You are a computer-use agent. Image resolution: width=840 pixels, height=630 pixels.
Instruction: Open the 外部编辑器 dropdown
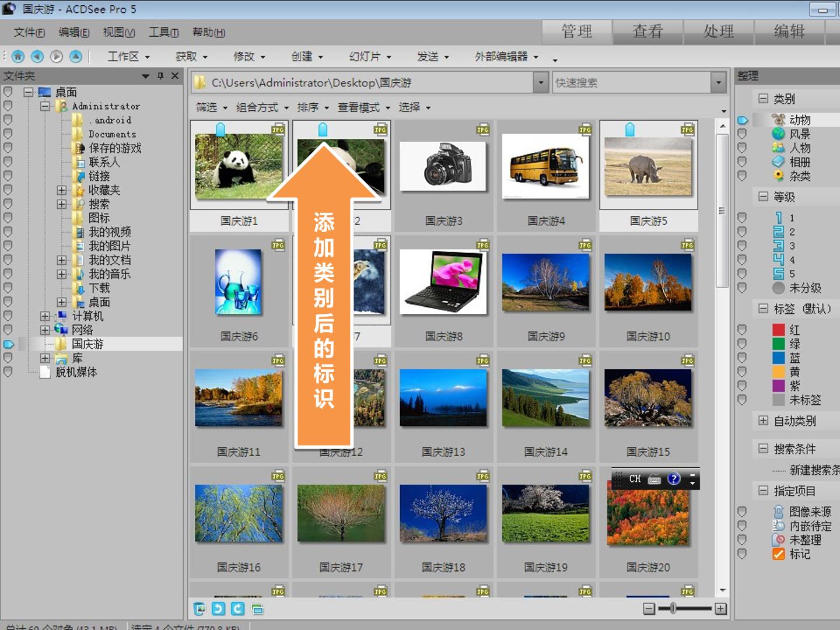(506, 57)
